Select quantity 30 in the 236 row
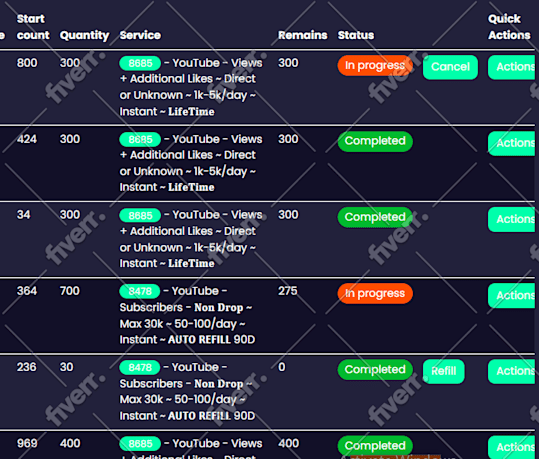This screenshot has height=459, width=539. [x=66, y=367]
